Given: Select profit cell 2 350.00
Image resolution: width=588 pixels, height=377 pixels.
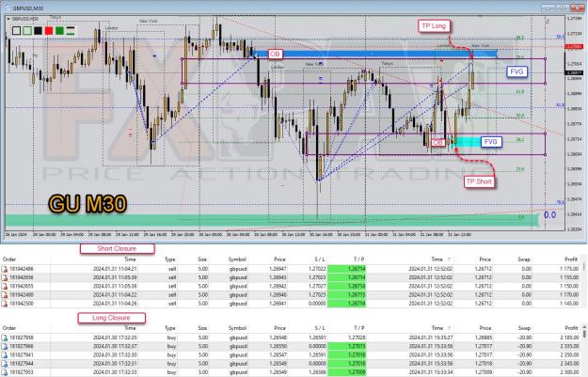Looking at the screenshot, I should click(569, 354).
